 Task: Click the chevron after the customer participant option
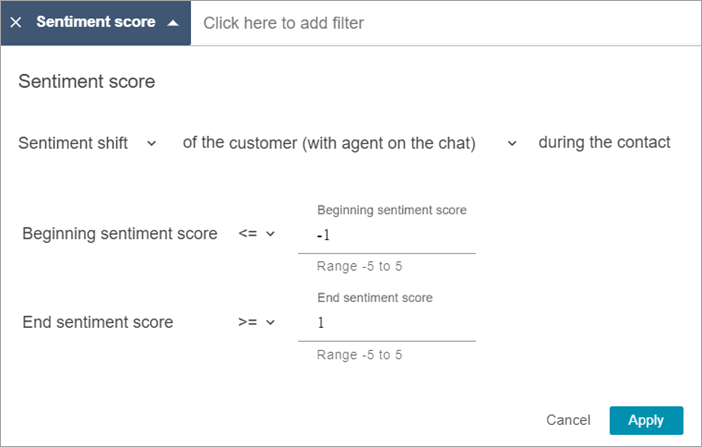pos(512,143)
